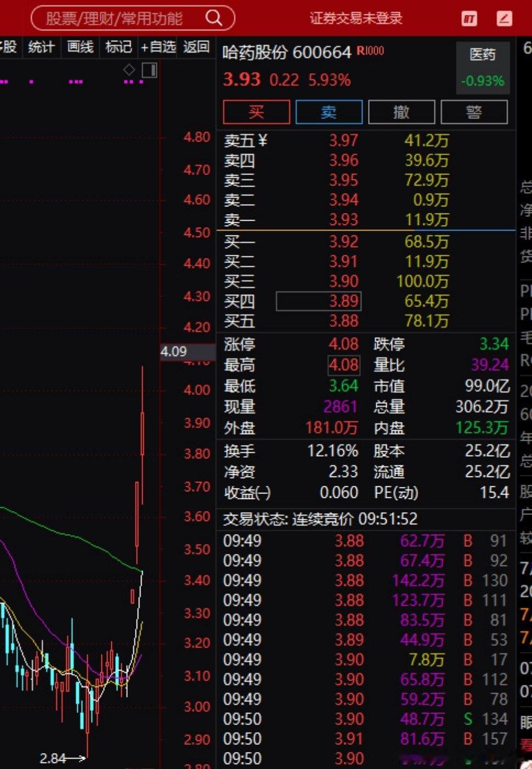The width and height of the screenshot is (532, 769).
Task: Toggle the side panel layout icon
Action: point(149,70)
